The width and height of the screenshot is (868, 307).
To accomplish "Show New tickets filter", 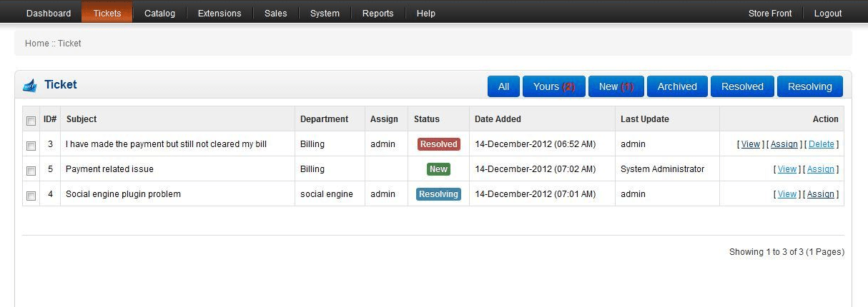I will coord(616,86).
